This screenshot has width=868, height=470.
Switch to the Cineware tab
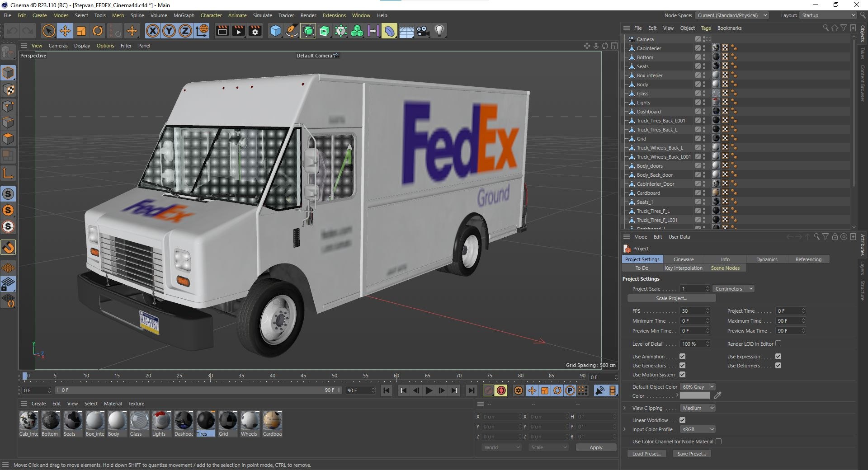click(x=683, y=259)
